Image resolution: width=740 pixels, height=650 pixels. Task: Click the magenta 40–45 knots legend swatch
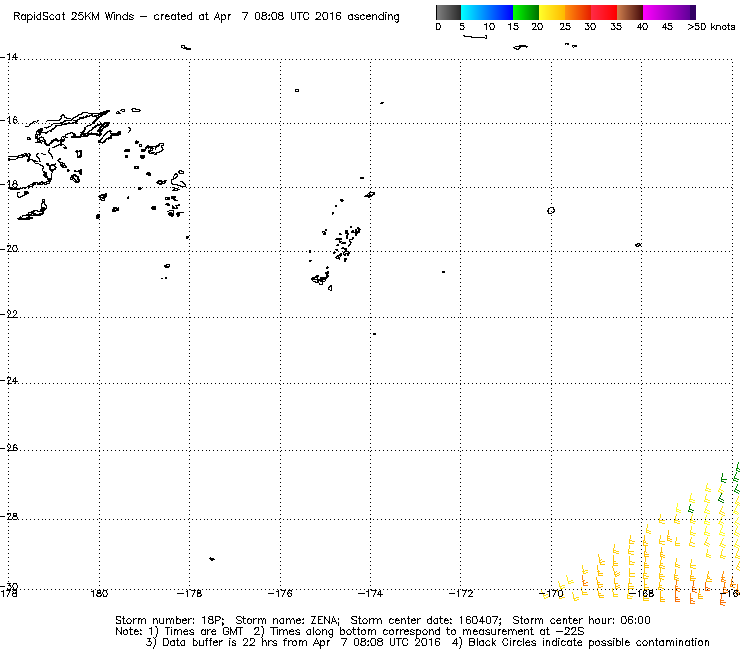tap(656, 12)
